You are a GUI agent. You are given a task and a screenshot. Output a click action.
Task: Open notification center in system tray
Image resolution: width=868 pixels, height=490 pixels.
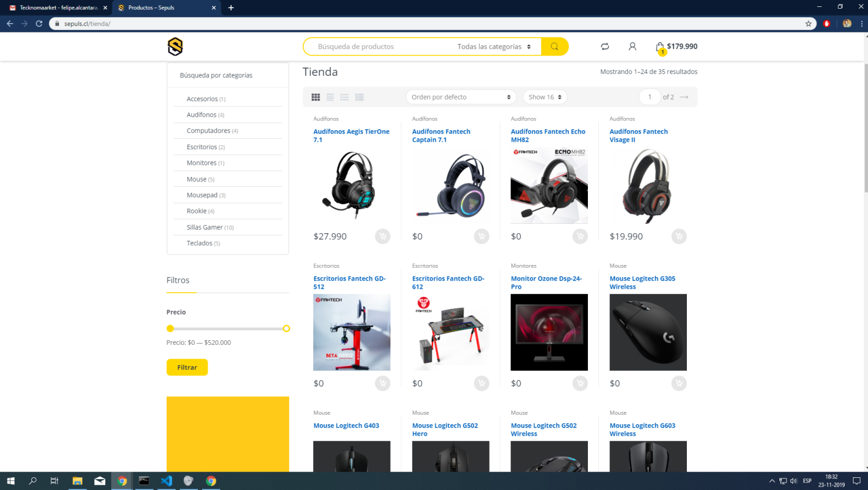tap(857, 481)
